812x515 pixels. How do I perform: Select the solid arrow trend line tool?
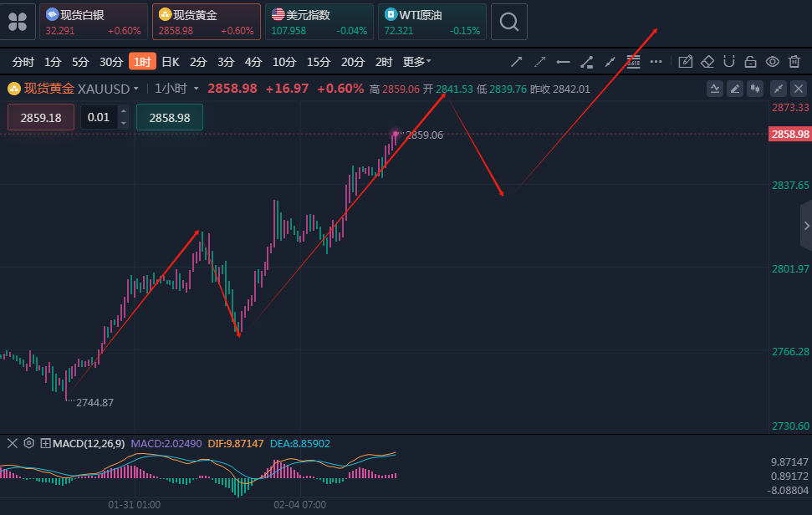click(517, 62)
